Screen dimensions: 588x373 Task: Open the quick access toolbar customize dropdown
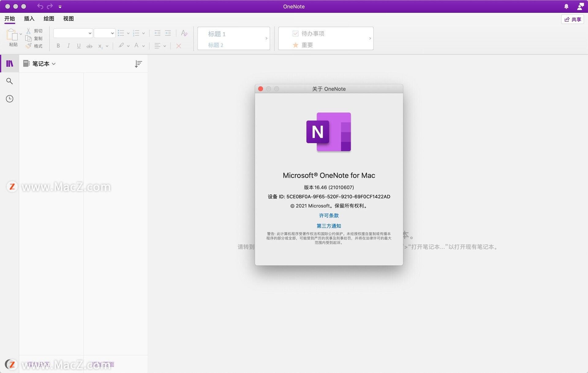(60, 7)
